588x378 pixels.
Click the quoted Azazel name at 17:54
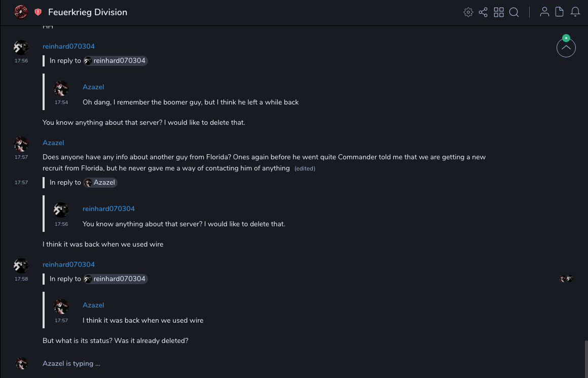93,87
